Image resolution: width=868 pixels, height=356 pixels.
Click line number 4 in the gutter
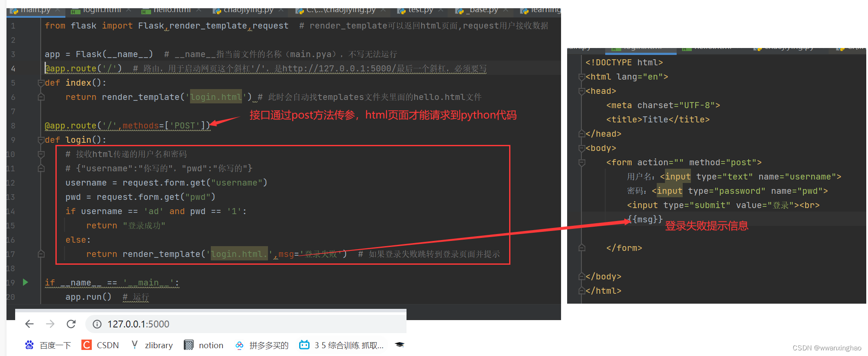point(13,68)
